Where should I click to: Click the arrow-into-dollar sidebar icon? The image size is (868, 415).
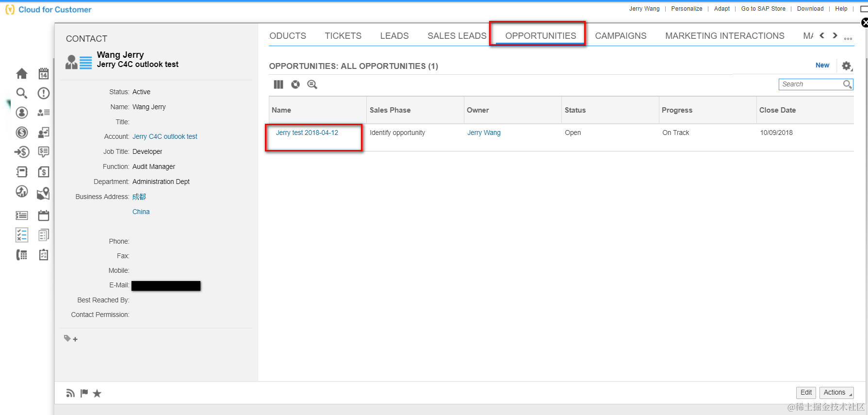22,152
